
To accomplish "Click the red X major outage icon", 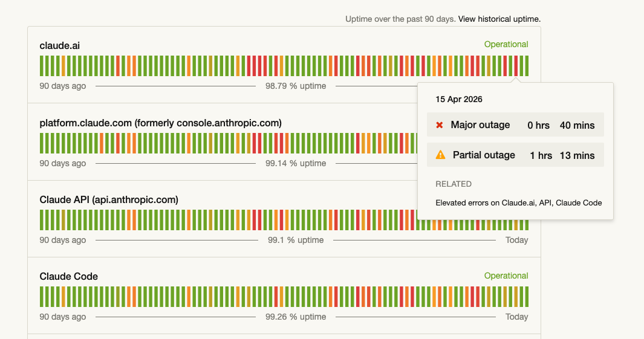I will 440,125.
